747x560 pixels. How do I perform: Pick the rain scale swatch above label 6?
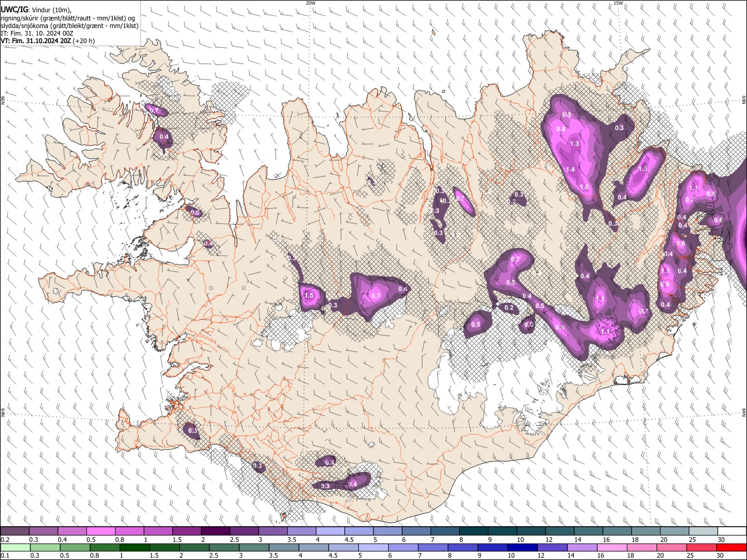tap(403, 547)
